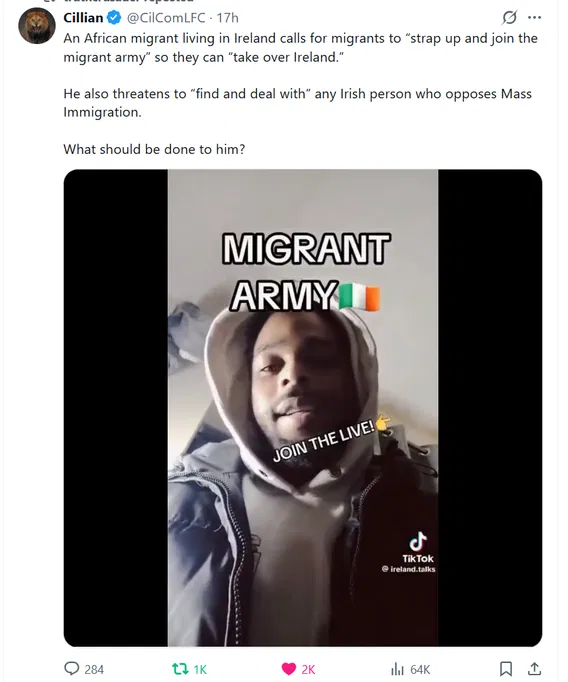568x682 pixels.
Task: Open Cillian's lion profile avatar
Action: point(37,26)
